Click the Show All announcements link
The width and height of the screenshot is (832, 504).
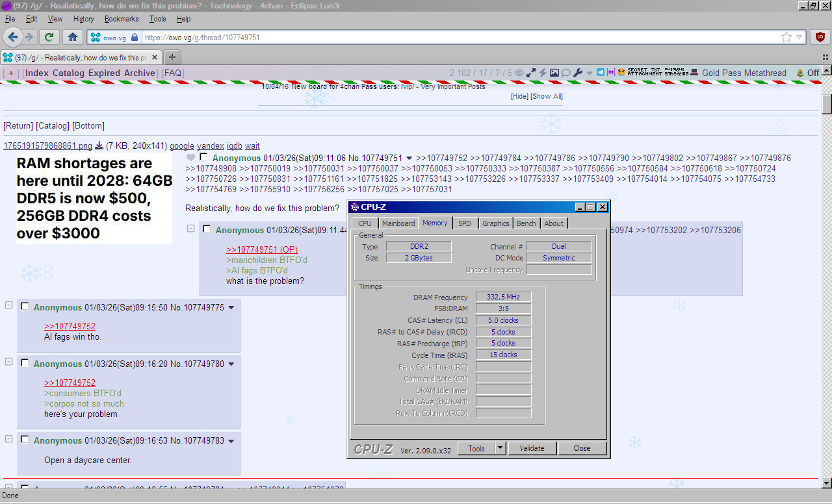point(547,96)
